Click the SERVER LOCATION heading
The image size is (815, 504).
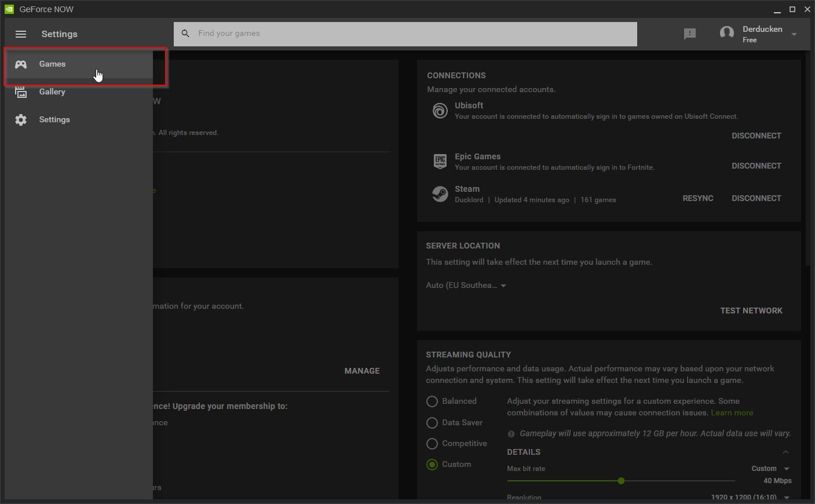463,246
